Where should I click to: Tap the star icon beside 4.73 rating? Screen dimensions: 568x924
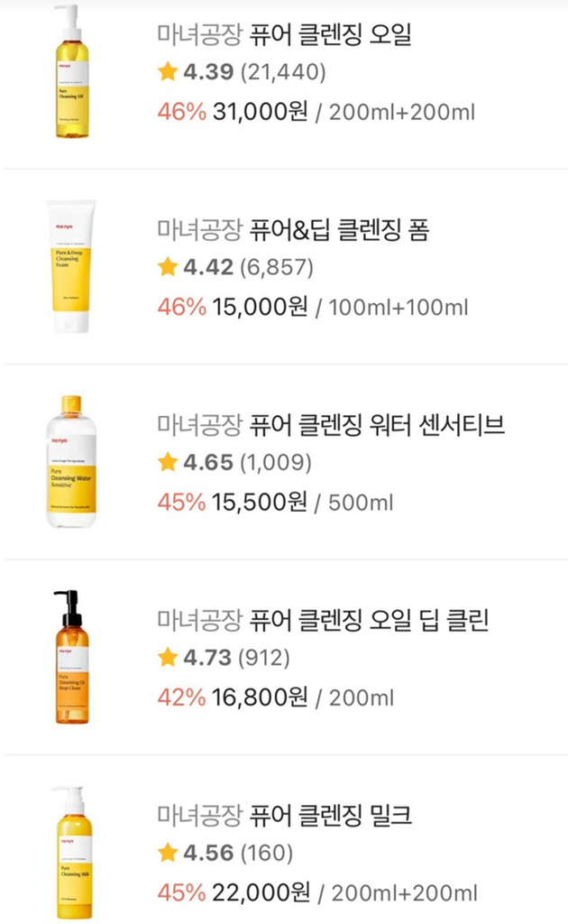(x=168, y=658)
